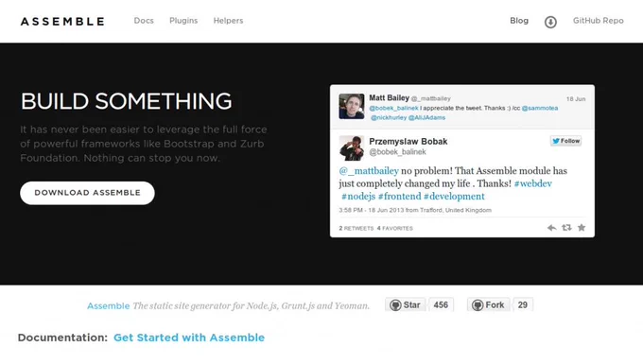Click the download circle icon in navbar

[550, 22]
